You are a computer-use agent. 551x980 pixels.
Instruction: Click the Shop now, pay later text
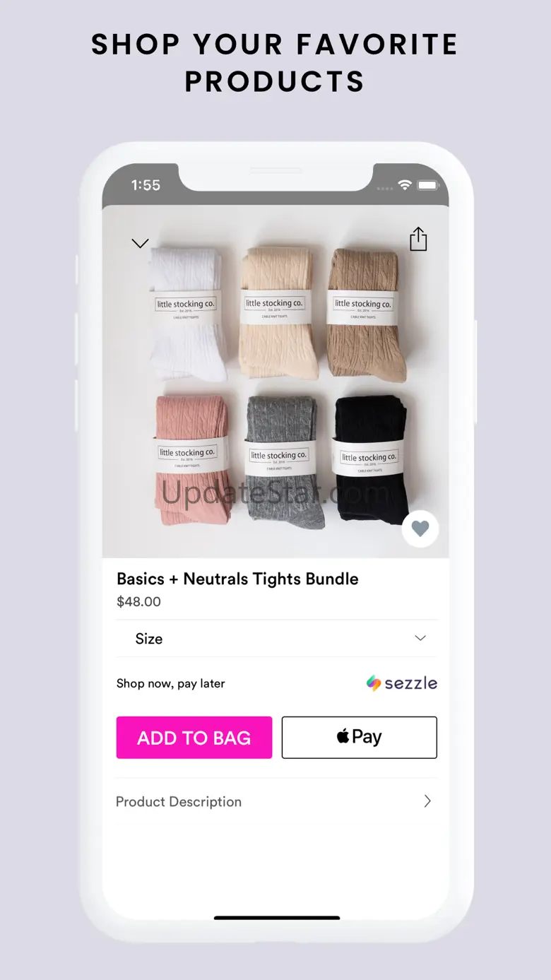(x=171, y=683)
